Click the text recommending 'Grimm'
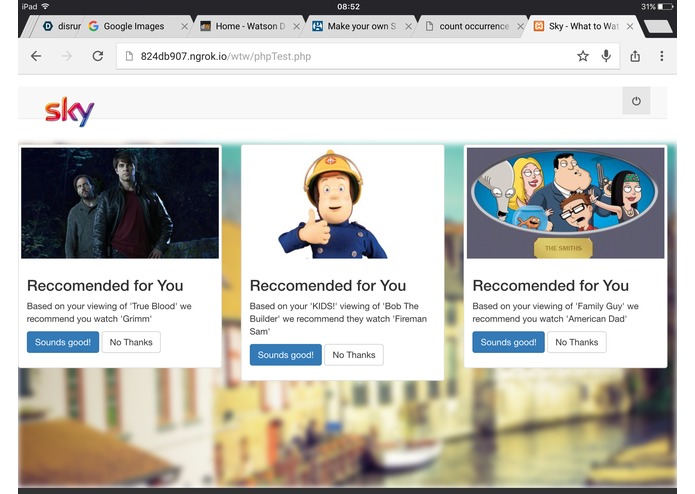This screenshot has height=494, width=695. tap(109, 312)
